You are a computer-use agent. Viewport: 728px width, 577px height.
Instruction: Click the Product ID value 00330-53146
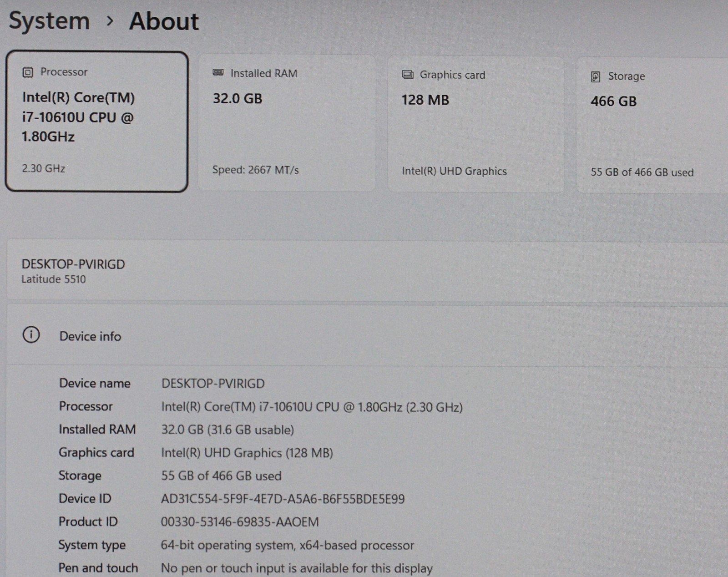coord(240,522)
